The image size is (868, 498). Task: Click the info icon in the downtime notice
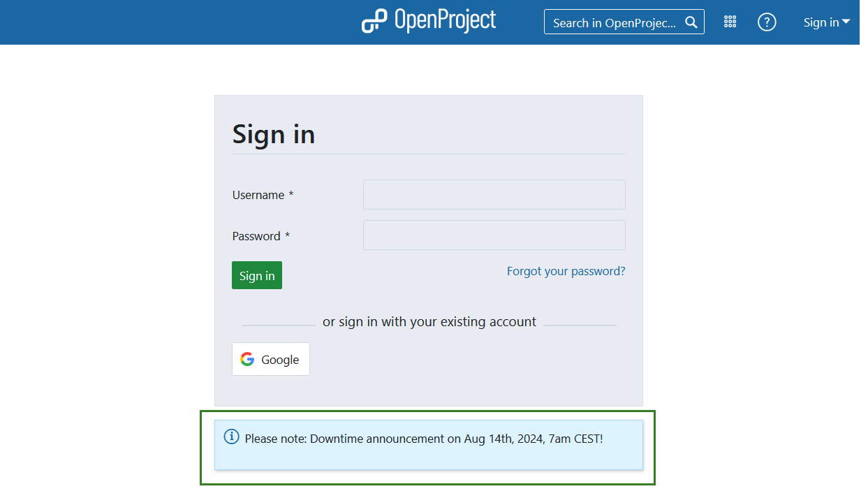tap(231, 436)
